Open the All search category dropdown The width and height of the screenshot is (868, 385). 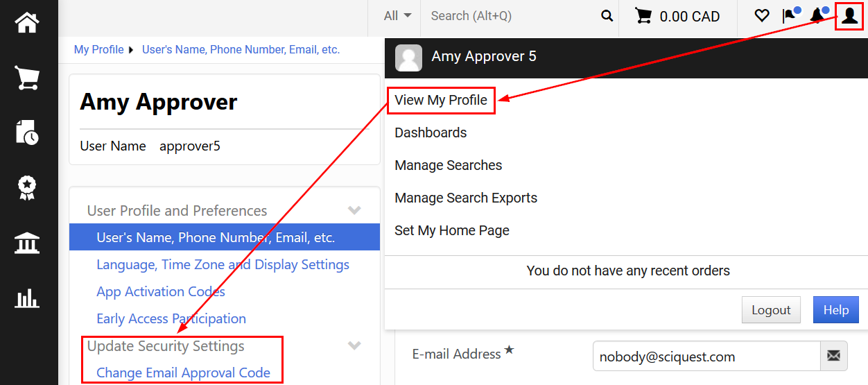coord(397,16)
